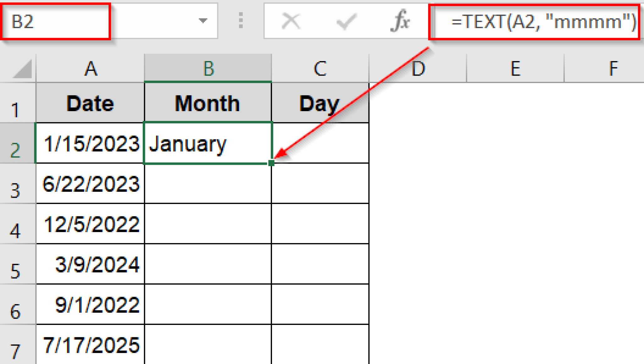Image resolution: width=644 pixels, height=364 pixels.
Task: Click the fill handle of cell B2
Action: [272, 163]
